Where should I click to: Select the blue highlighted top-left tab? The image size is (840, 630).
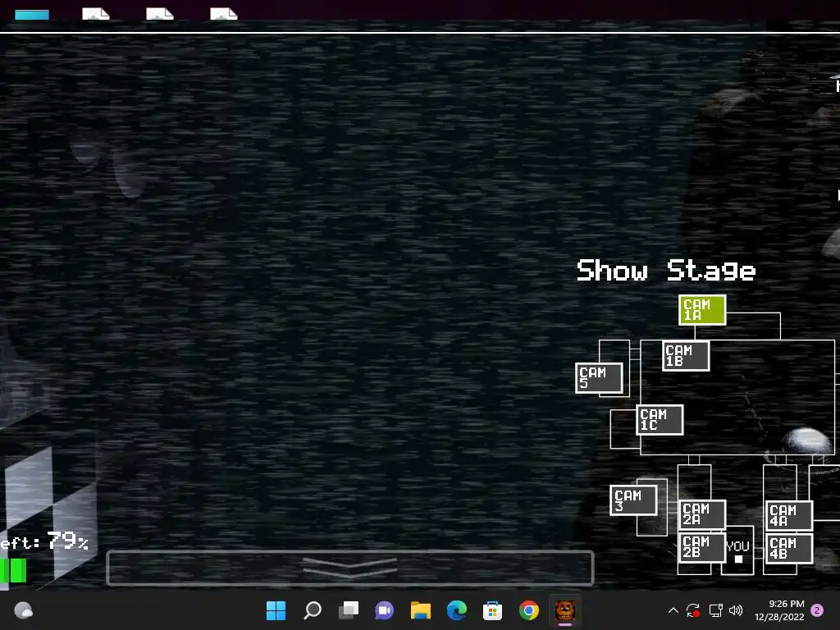point(32,15)
